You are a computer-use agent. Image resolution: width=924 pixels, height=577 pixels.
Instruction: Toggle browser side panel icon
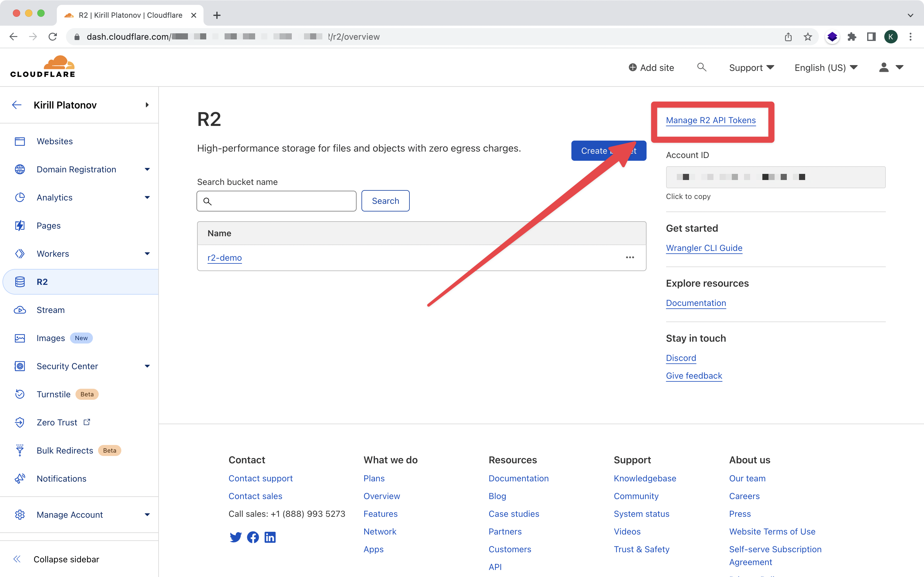point(871,37)
